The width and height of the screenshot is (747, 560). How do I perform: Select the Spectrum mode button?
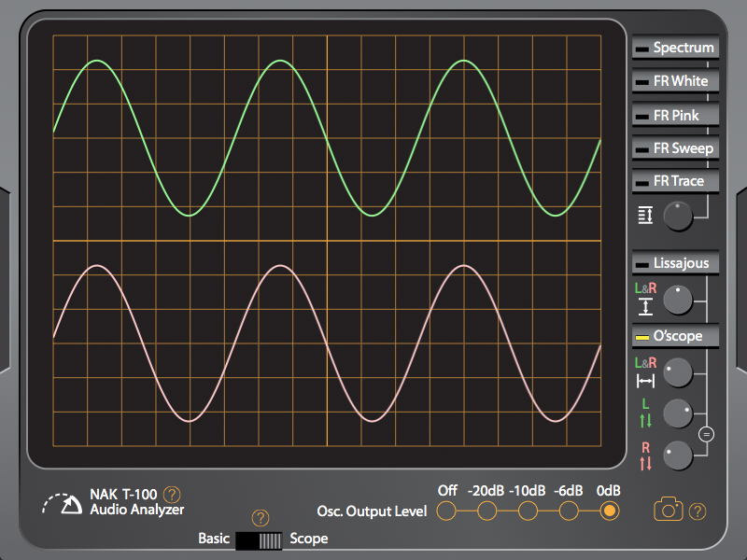click(x=675, y=48)
